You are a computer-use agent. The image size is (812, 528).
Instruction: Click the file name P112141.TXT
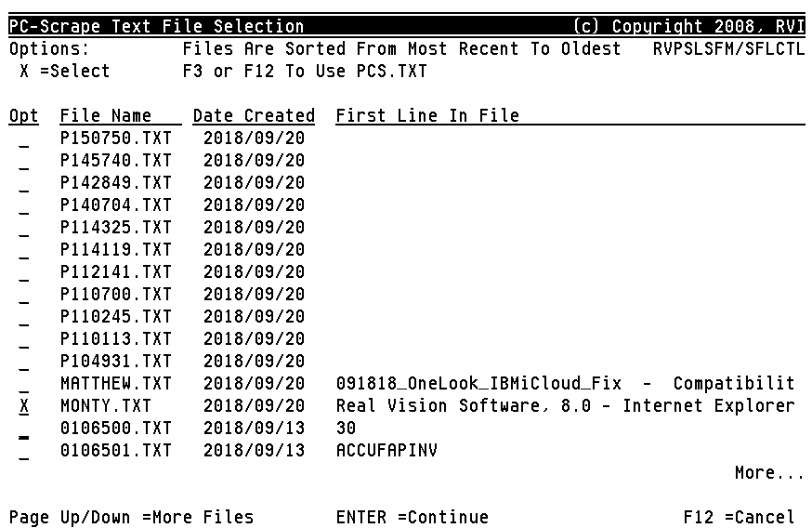(x=116, y=272)
